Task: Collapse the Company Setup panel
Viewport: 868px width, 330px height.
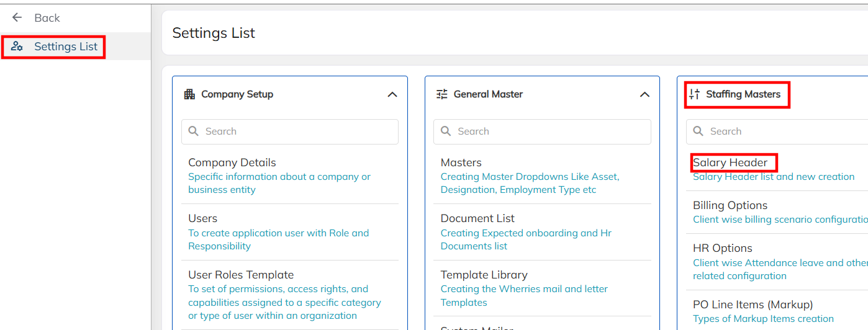Action: click(392, 94)
